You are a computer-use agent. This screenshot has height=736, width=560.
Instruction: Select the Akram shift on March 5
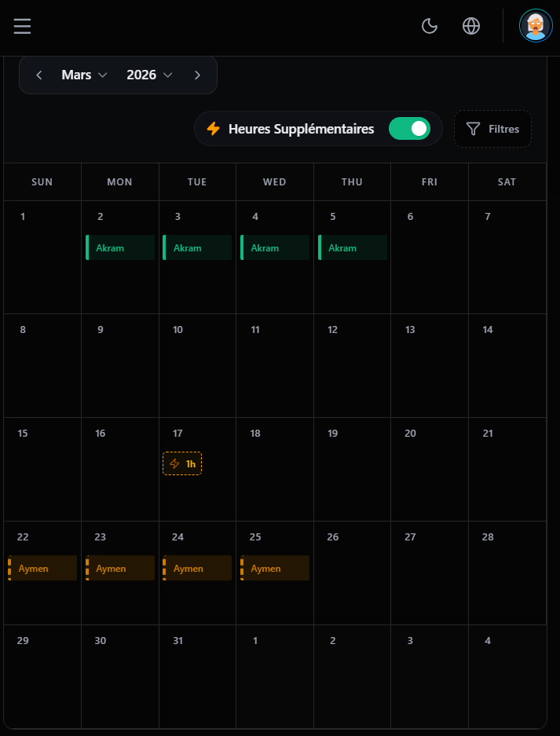[352, 247]
